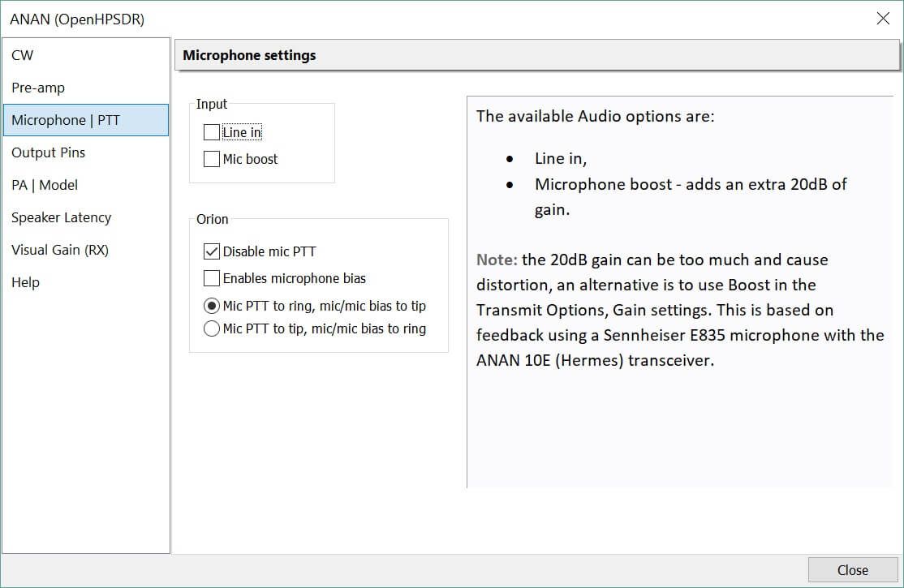Screen dimensions: 904x588
Task: Close the ANAN (OpenHPSDR) dialog
Action: (x=883, y=18)
